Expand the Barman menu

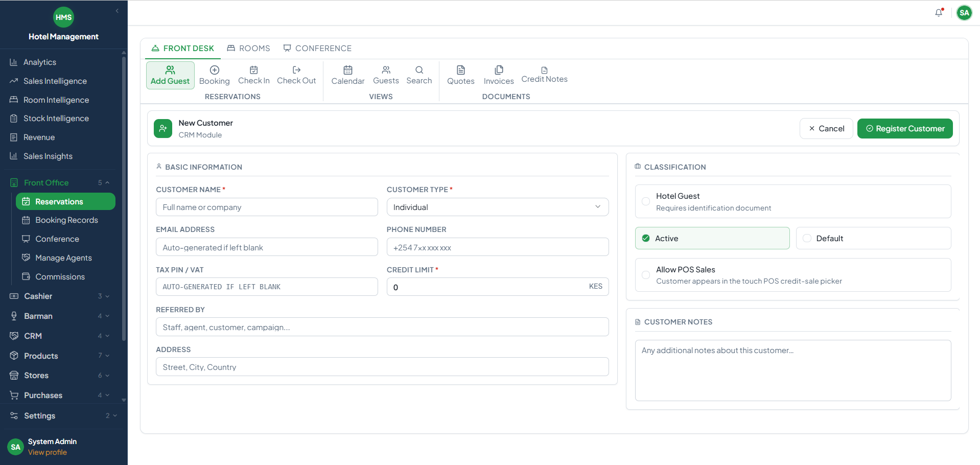tap(61, 316)
